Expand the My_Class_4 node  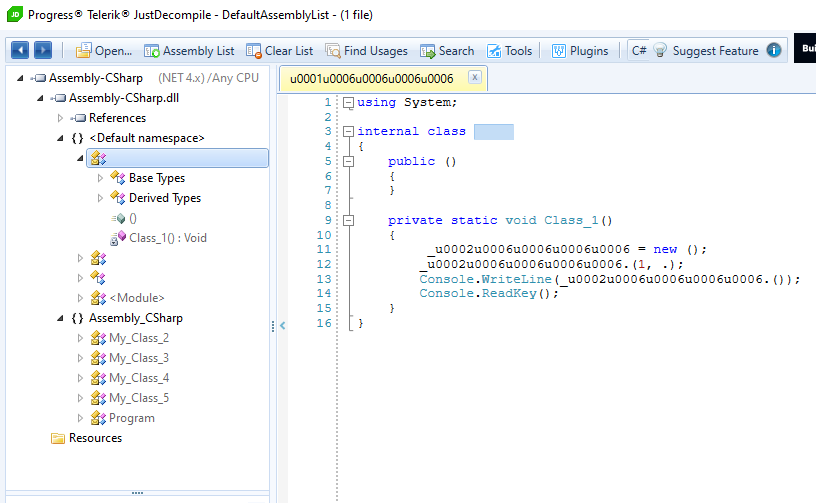[80, 378]
